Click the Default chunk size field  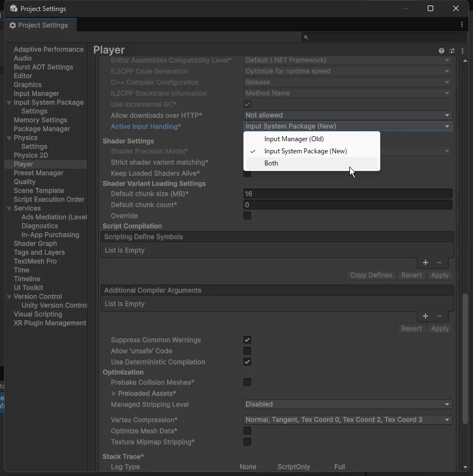pyautogui.click(x=348, y=194)
